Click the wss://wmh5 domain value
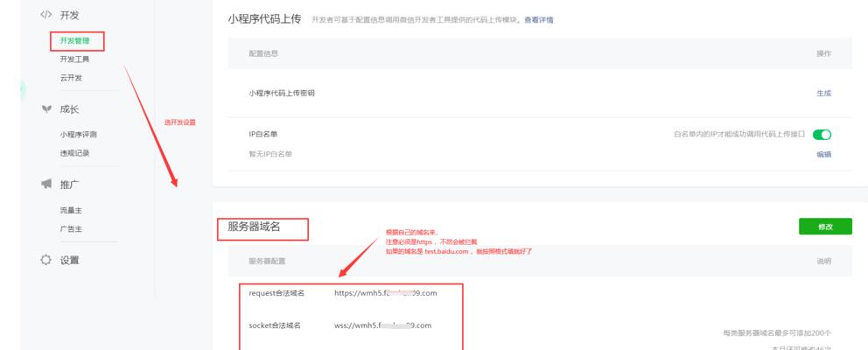The image size is (868, 350). [382, 325]
